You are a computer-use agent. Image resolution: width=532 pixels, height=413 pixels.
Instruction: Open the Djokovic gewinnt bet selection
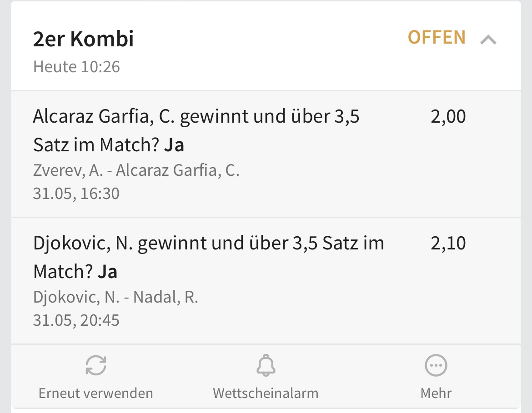tap(208, 244)
